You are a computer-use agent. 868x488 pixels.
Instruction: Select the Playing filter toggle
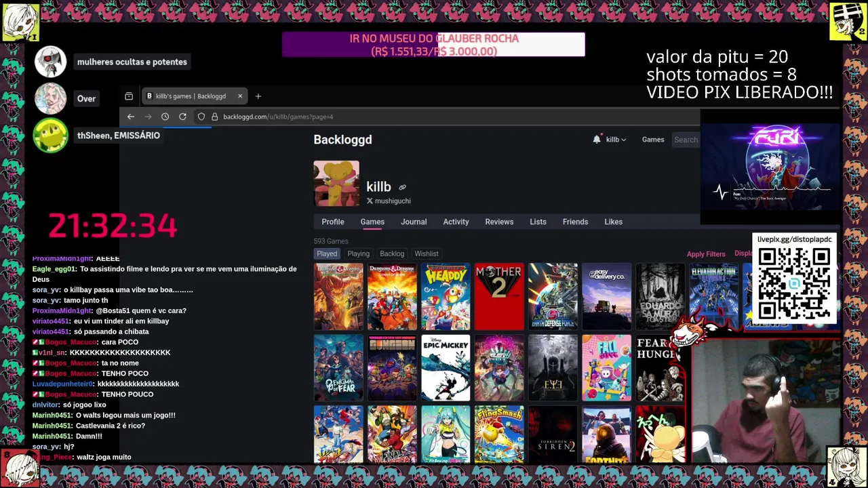[358, 253]
